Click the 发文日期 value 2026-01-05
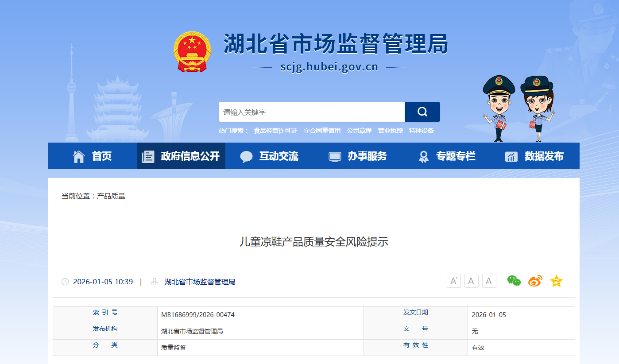The image size is (619, 364). (489, 315)
